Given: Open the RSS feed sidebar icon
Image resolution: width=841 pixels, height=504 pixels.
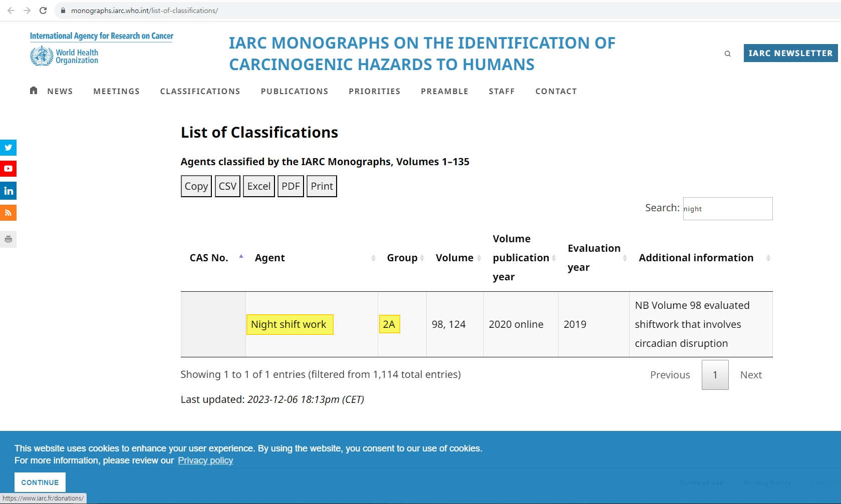Looking at the screenshot, I should (8, 213).
